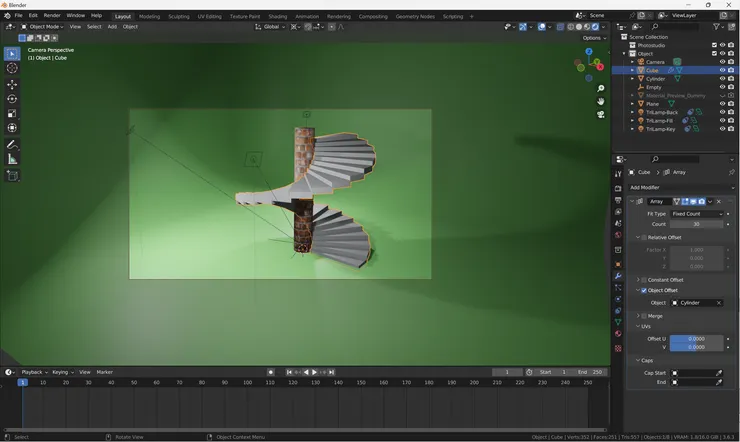Click the Count value field
This screenshot has height=442, width=740.
697,224
